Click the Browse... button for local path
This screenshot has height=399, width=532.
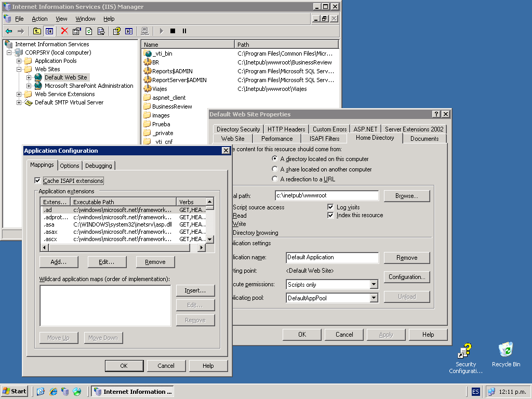point(406,196)
